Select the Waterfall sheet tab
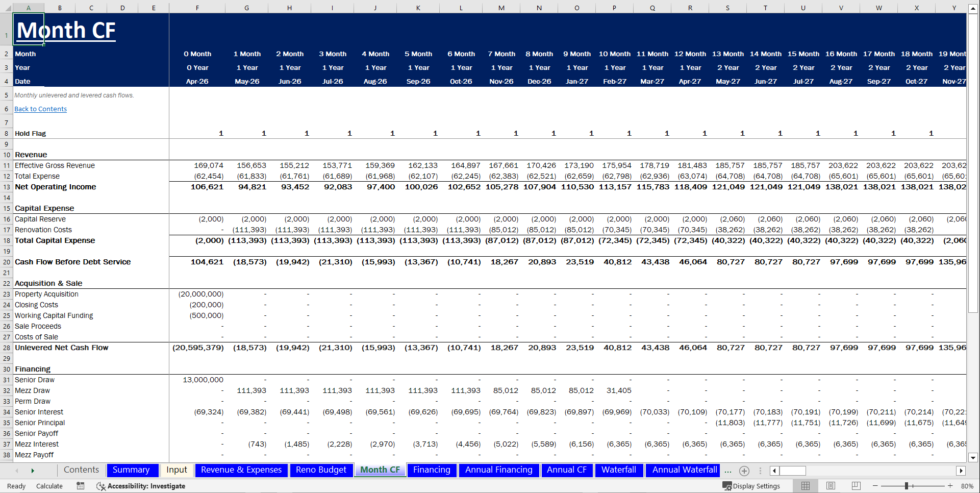This screenshot has width=980, height=493. pyautogui.click(x=619, y=470)
